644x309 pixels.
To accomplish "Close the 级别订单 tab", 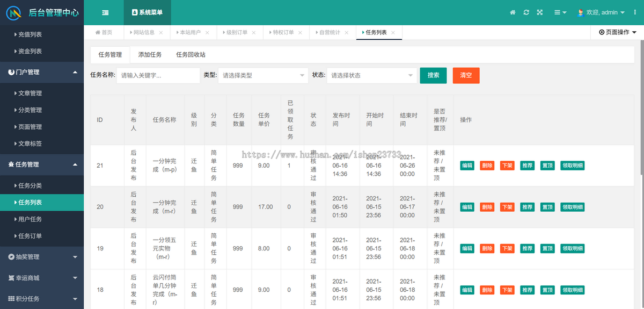I will click(x=254, y=33).
